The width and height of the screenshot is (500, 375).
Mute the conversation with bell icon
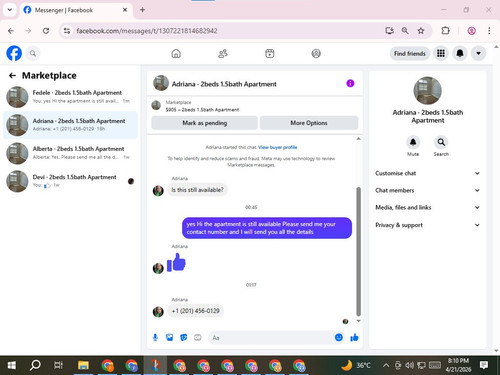point(413,142)
